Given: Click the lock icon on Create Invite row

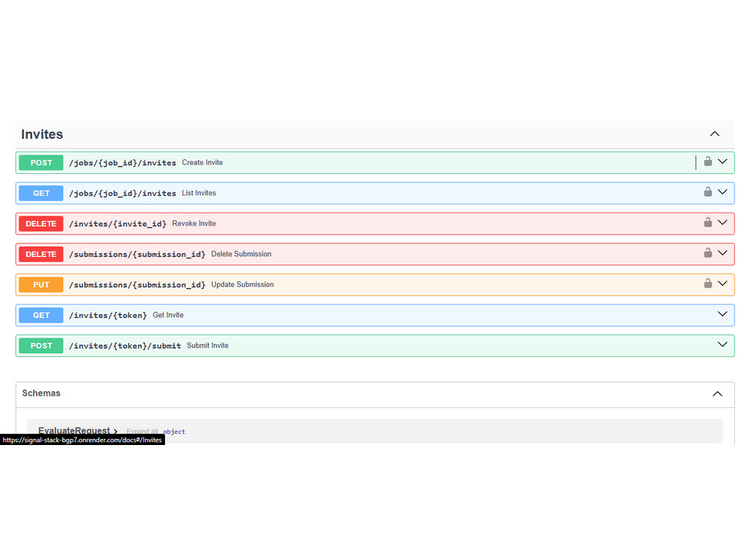Looking at the screenshot, I should [708, 161].
